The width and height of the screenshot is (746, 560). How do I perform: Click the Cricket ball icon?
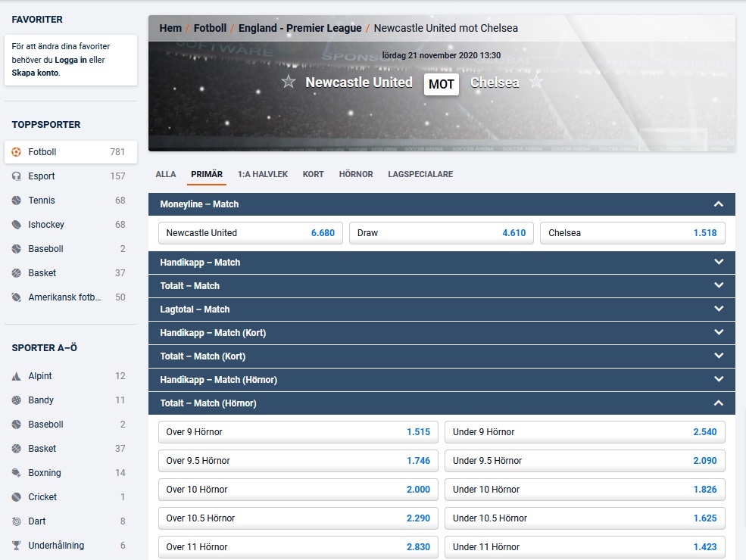[x=16, y=497]
